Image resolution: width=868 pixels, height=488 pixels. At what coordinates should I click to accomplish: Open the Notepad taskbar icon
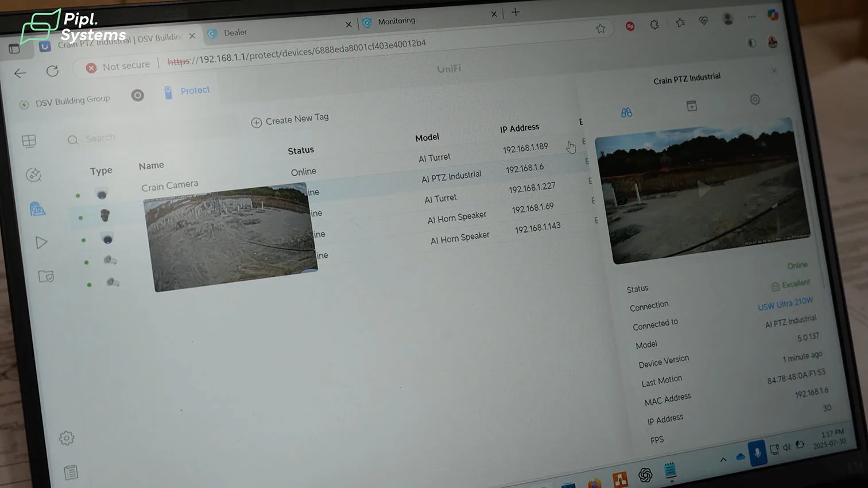[670, 471]
